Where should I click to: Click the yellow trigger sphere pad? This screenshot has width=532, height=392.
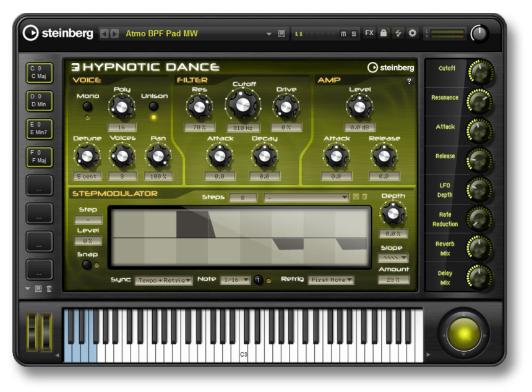pyautogui.click(x=463, y=334)
